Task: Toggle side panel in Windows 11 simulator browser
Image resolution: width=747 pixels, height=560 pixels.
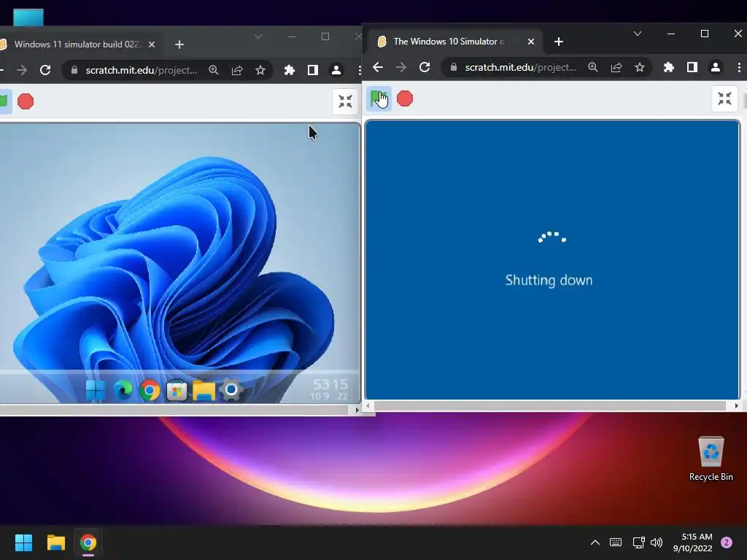Action: (312, 70)
